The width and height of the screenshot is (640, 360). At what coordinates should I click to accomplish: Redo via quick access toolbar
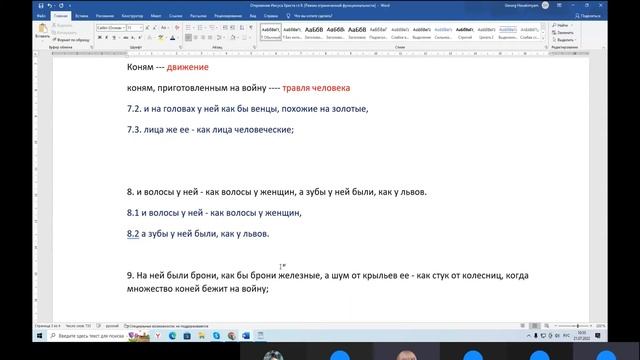tap(61, 6)
